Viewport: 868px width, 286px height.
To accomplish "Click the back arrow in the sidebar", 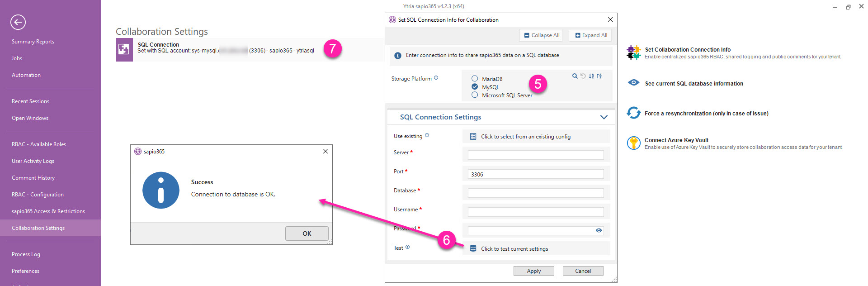I will (18, 22).
